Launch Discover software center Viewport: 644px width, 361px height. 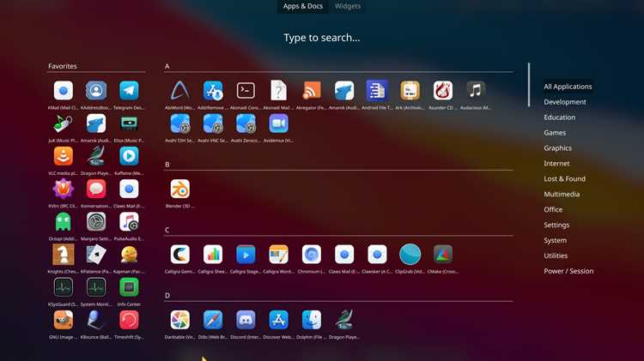point(278,321)
